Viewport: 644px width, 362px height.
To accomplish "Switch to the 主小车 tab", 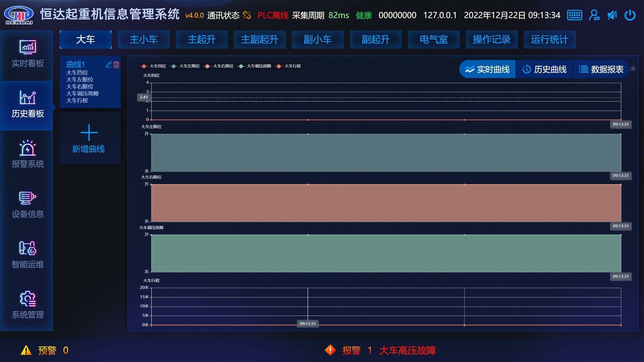I will point(144,40).
